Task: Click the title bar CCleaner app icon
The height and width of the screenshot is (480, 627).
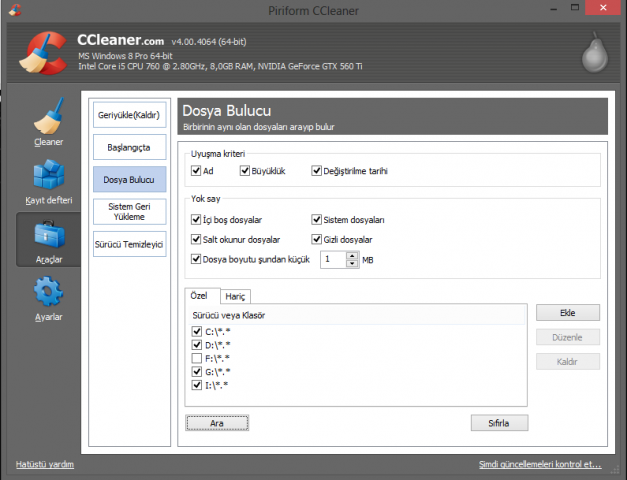Action: click(x=15, y=9)
